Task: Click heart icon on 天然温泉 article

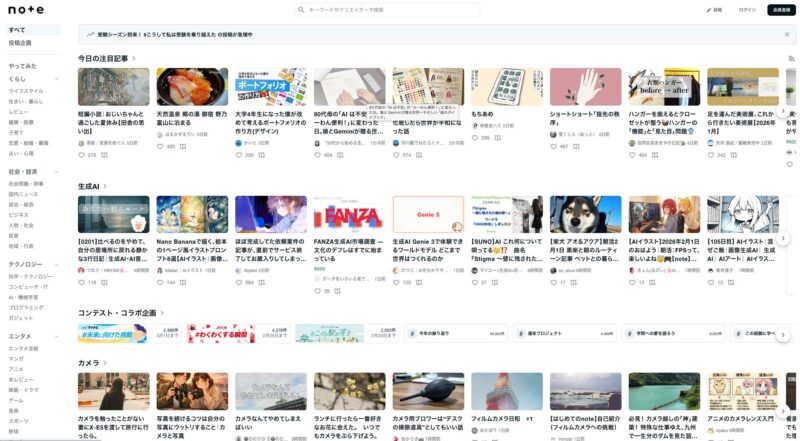Action: coord(160,146)
